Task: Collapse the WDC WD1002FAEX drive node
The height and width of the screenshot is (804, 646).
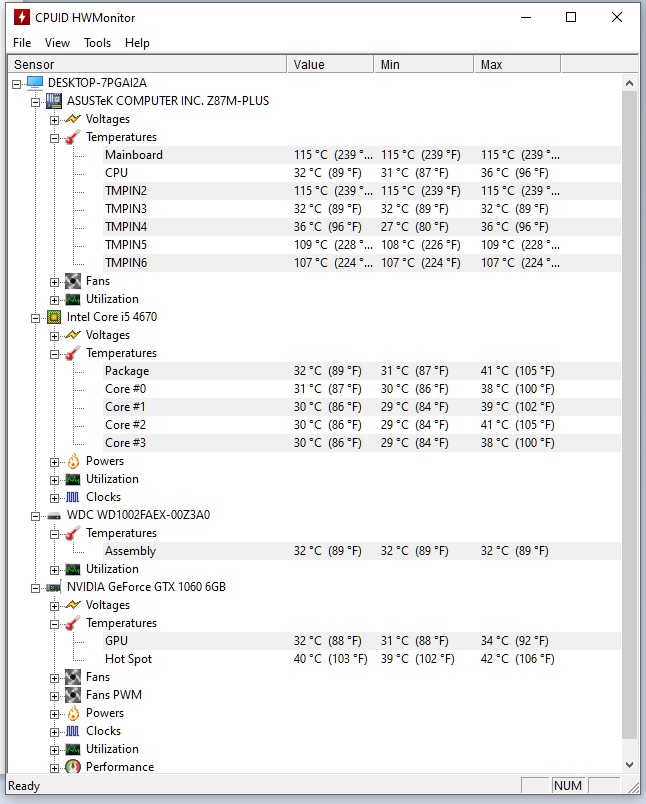Action: 35,516
